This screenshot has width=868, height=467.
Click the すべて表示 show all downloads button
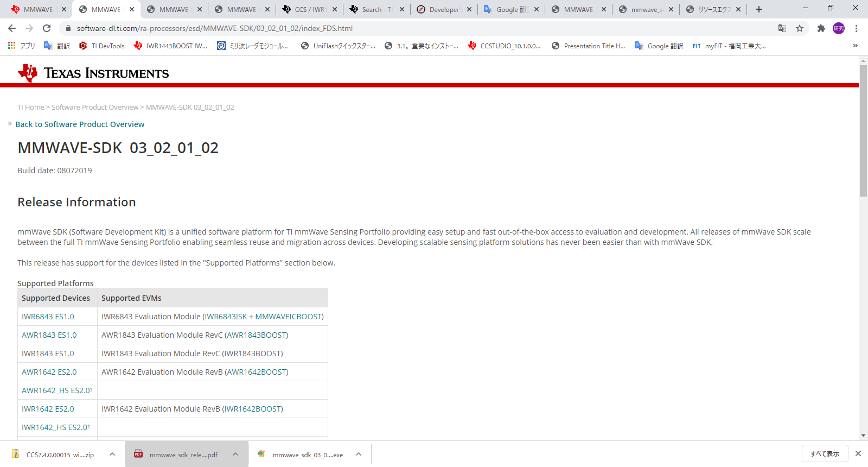pos(825,453)
